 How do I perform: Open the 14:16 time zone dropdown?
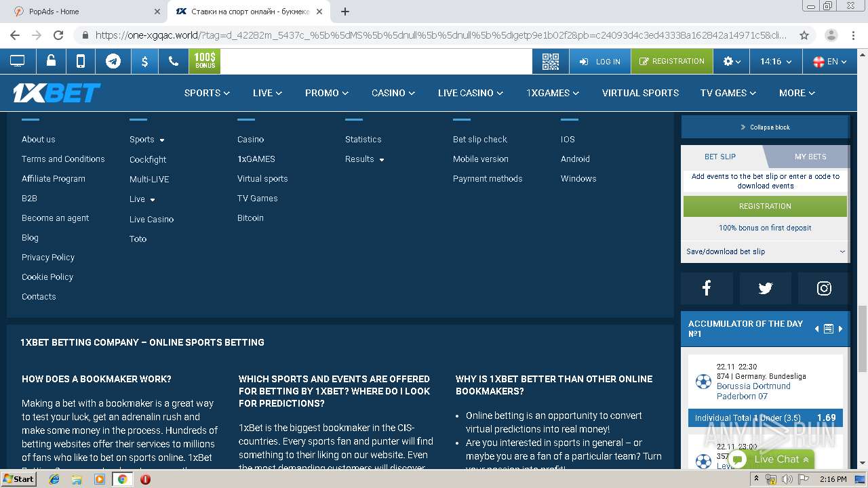pyautogui.click(x=776, y=61)
